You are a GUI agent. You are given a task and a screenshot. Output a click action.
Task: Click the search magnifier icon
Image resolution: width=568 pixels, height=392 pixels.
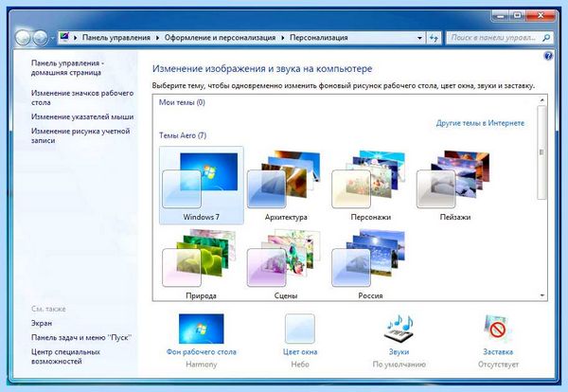coord(546,37)
